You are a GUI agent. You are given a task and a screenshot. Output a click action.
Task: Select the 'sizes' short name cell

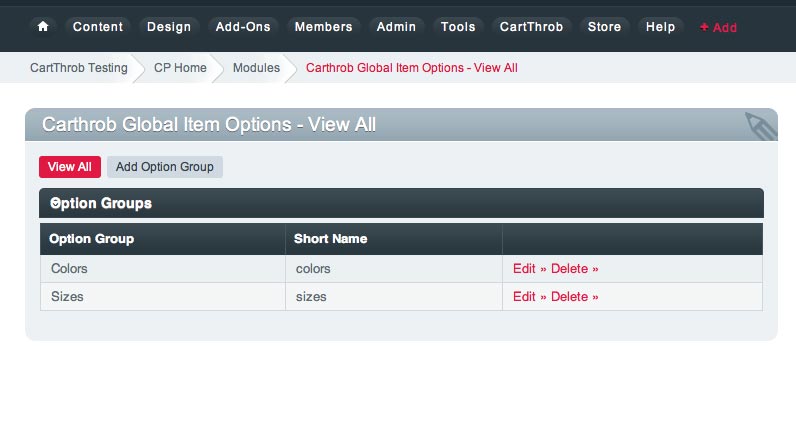point(394,297)
